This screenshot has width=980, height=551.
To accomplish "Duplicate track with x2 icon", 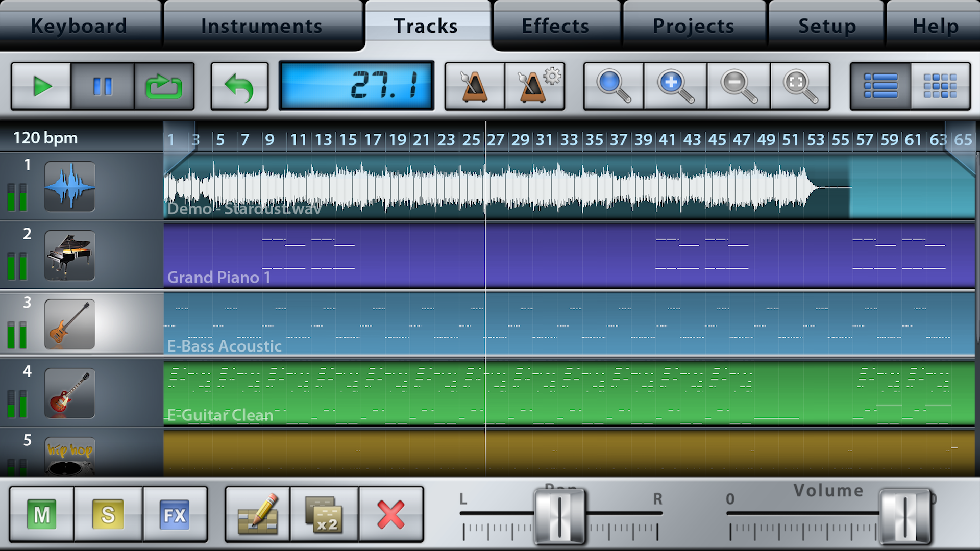I will click(x=324, y=514).
